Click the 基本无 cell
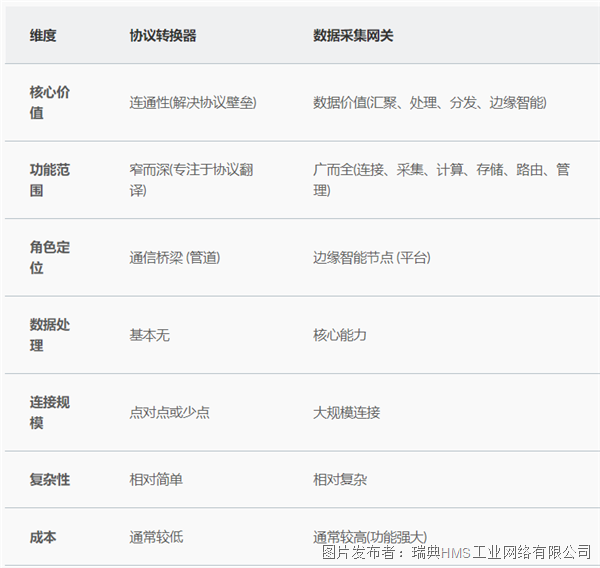600x568 pixels. (149, 335)
